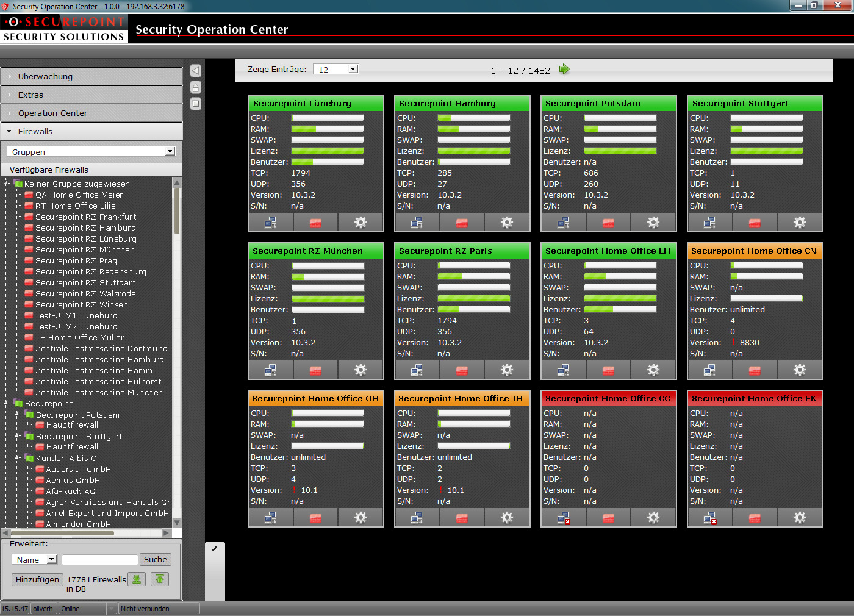Select Securepoint RZ Frankfurt in firewall tree
This screenshot has width=854, height=616.
(x=85, y=217)
